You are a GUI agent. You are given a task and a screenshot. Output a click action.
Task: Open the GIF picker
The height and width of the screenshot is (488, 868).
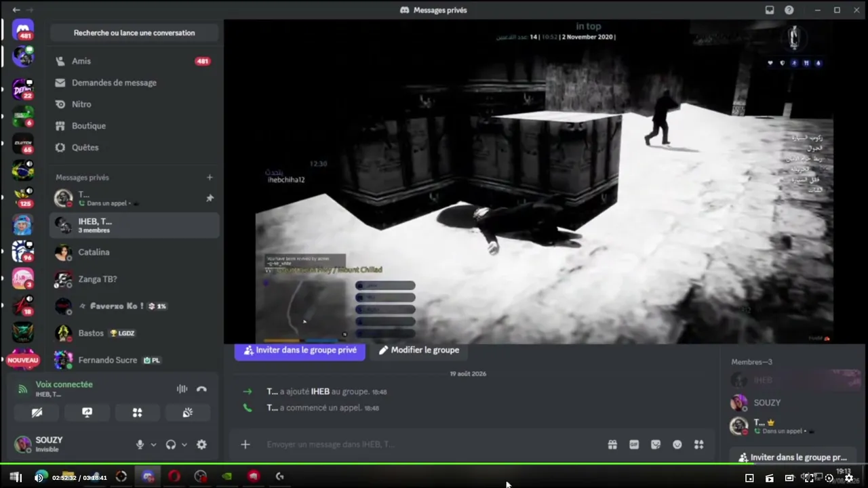click(634, 445)
